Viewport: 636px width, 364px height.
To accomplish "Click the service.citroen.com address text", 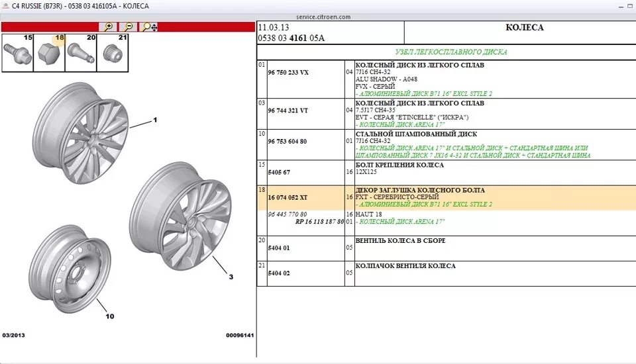I will point(323,17).
